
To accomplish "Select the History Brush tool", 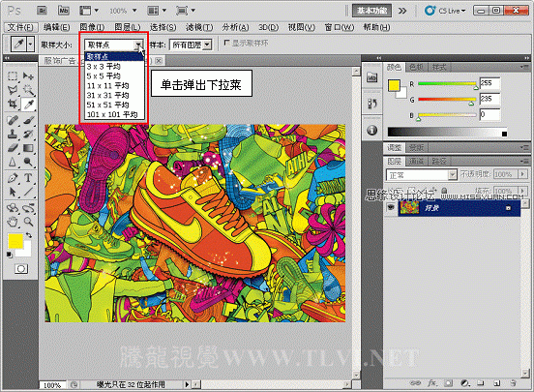I will [28, 134].
